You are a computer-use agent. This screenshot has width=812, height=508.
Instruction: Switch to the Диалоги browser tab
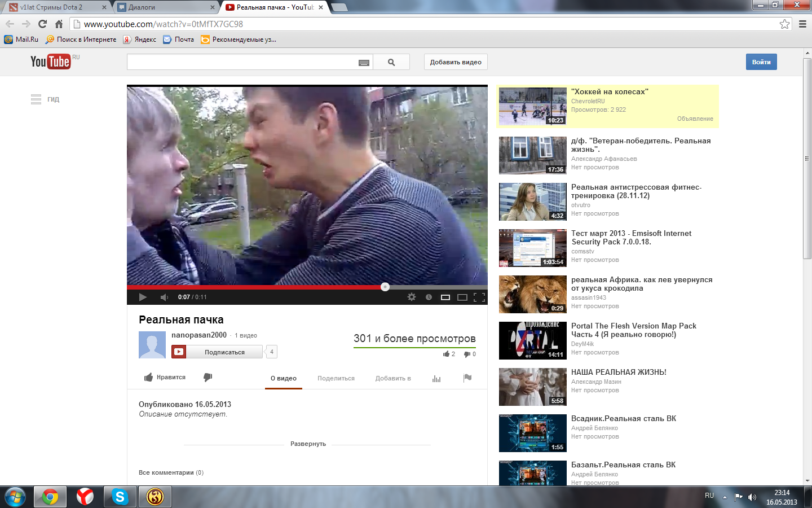tap(167, 7)
